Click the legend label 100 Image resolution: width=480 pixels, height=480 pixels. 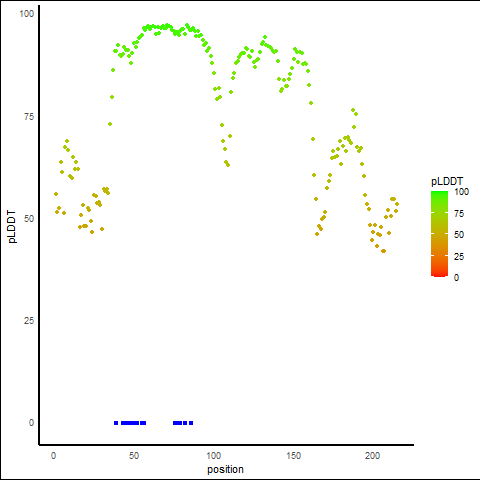click(x=461, y=192)
